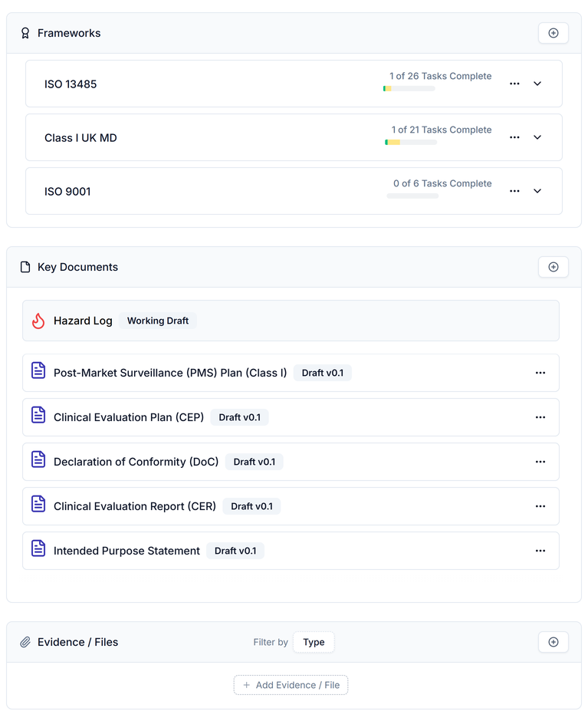The width and height of the screenshot is (588, 721).
Task: Click Draft v0.1 badge on DoC
Action: coord(255,462)
